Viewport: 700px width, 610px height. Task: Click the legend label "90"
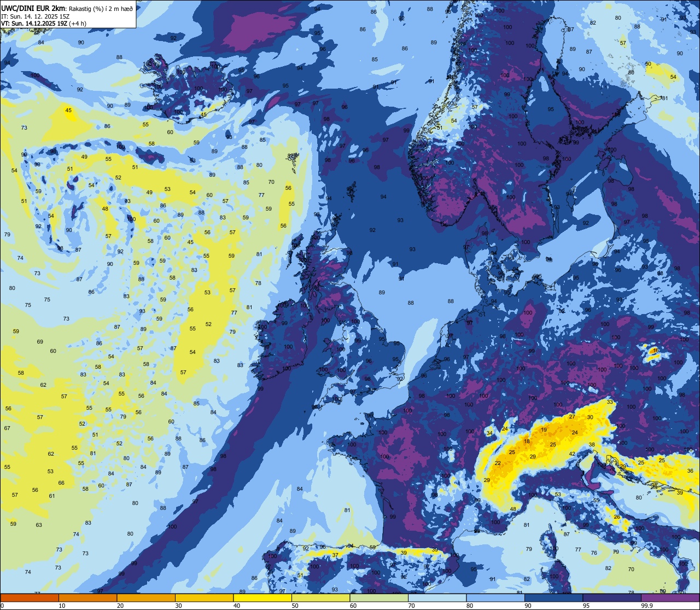click(x=528, y=606)
